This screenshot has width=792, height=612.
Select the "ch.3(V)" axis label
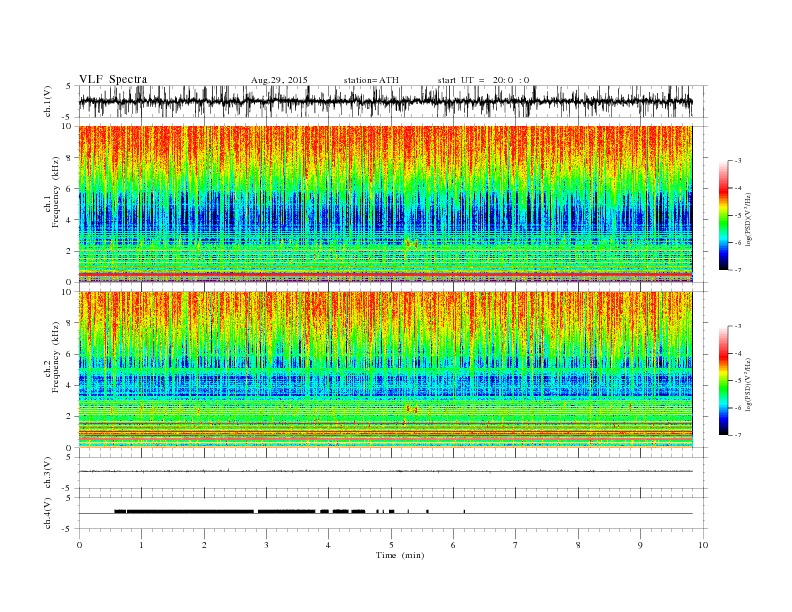point(48,473)
